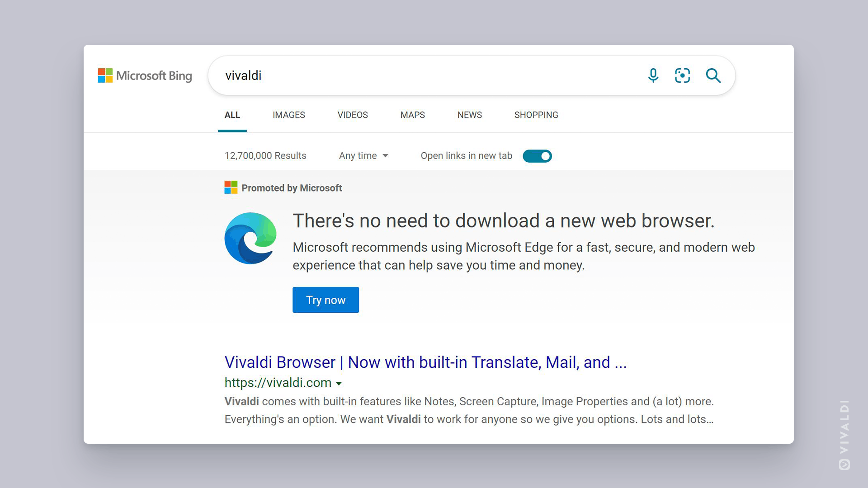Click the Microsoft Edge browser icon
This screenshot has height=488, width=868.
click(251, 237)
